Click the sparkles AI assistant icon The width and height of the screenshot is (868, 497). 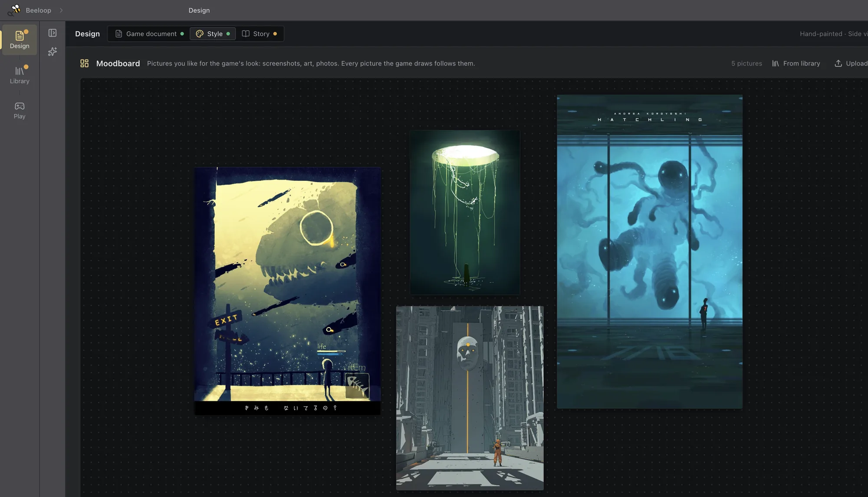pyautogui.click(x=53, y=52)
